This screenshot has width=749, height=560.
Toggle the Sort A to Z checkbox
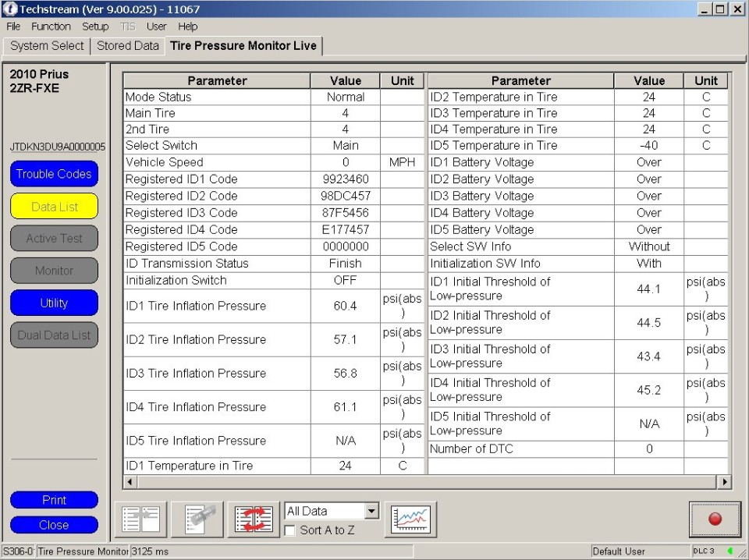pos(290,530)
